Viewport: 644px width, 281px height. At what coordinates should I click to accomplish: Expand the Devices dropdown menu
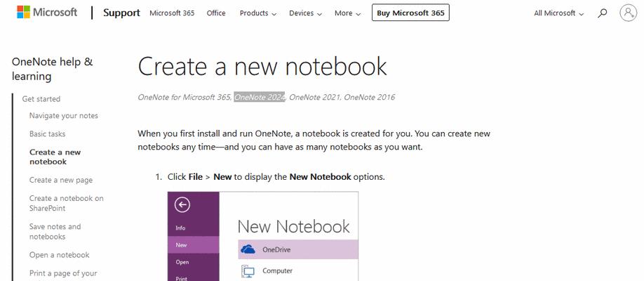point(305,13)
